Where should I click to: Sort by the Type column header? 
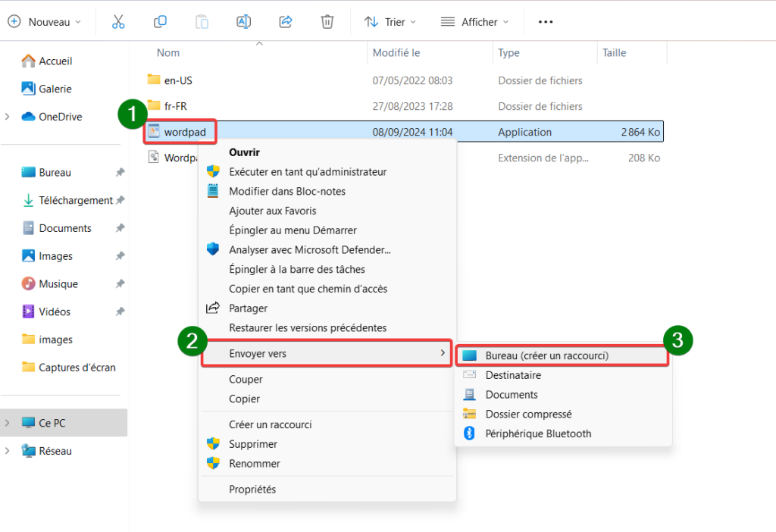[x=508, y=52]
